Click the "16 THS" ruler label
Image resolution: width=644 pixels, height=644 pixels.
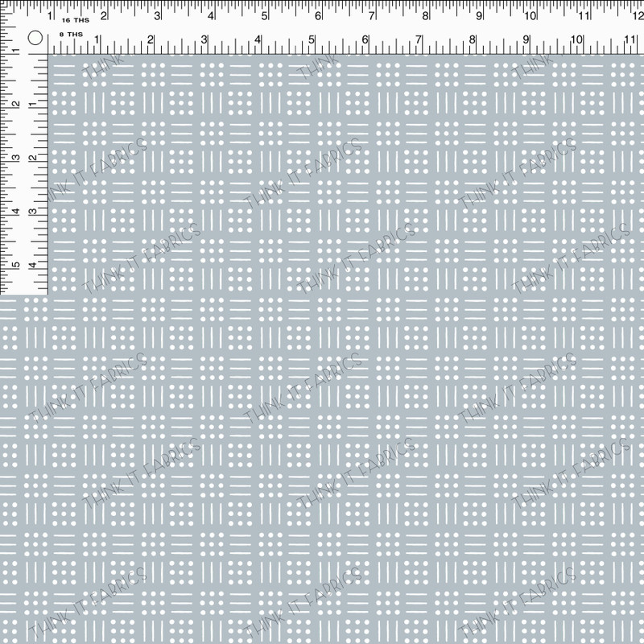coord(76,20)
